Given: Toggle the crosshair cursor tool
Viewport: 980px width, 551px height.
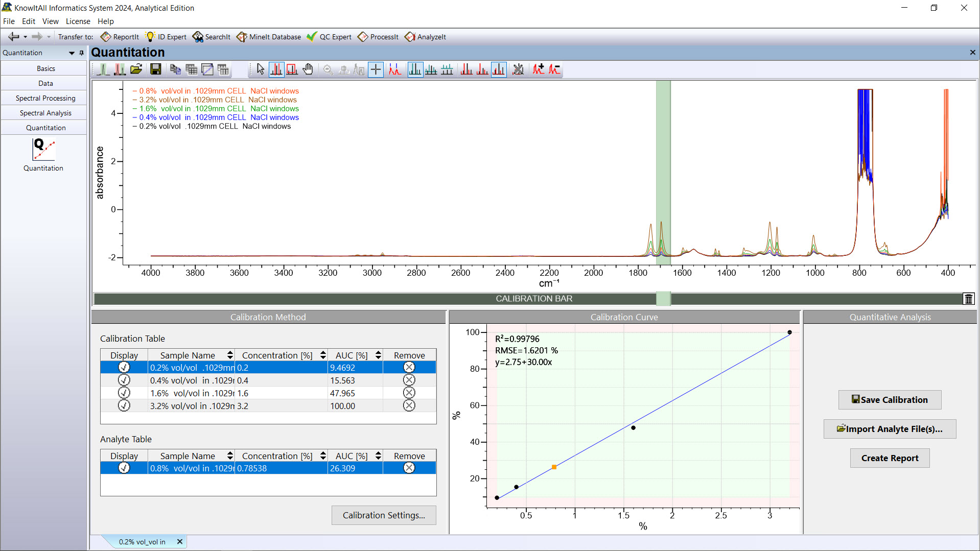Looking at the screenshot, I should click(376, 69).
